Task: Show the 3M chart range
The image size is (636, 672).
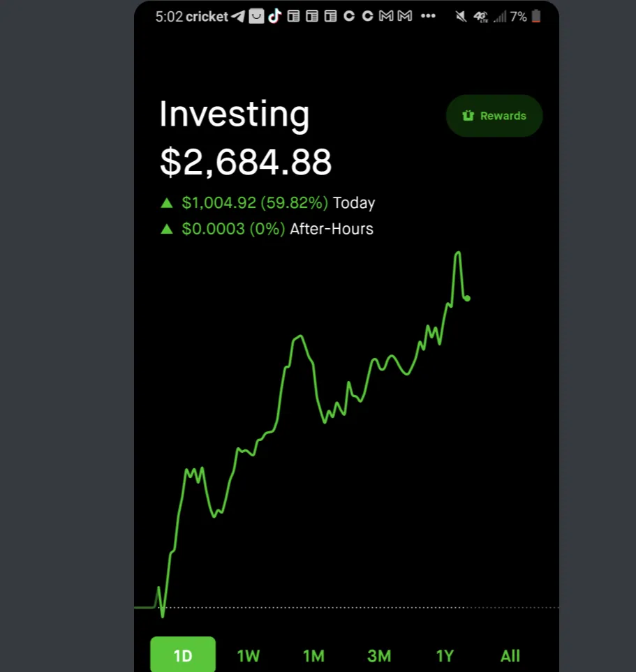Action: click(379, 656)
